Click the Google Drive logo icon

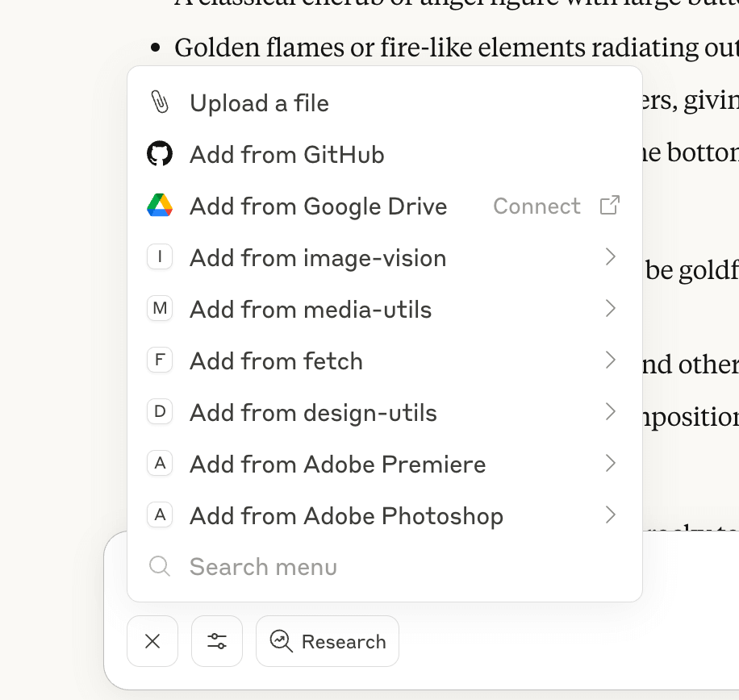click(160, 206)
